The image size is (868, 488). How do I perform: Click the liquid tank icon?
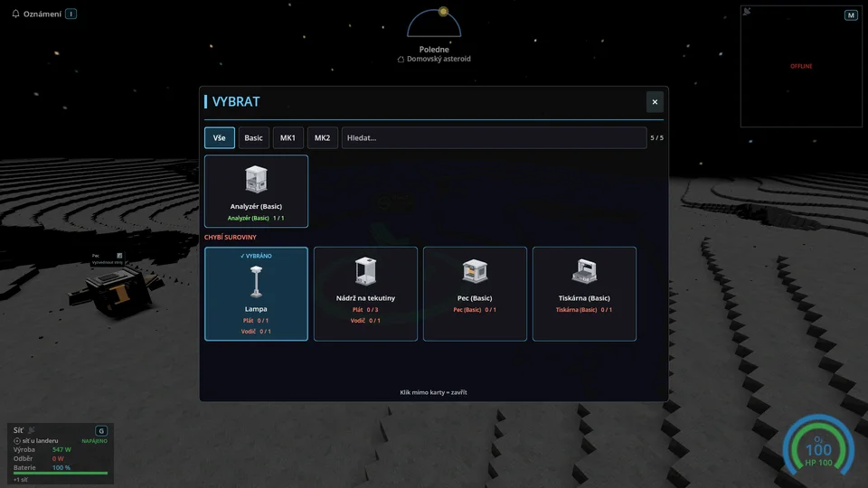click(x=365, y=271)
